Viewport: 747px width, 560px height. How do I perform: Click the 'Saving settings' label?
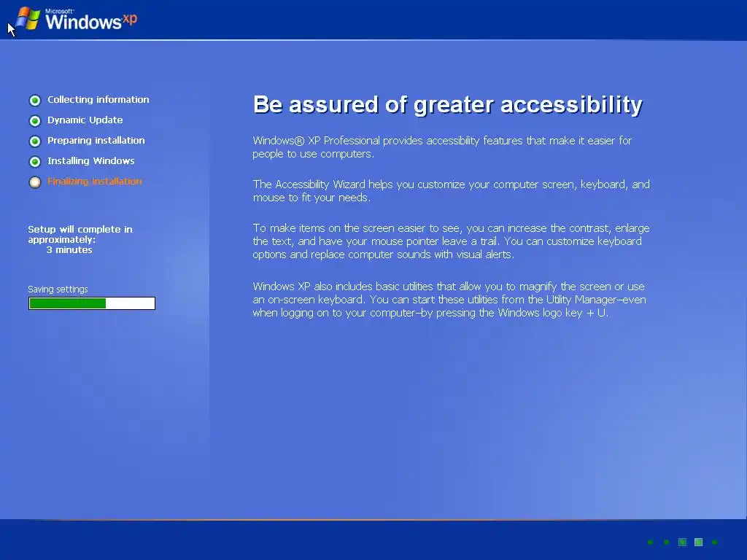tap(58, 289)
